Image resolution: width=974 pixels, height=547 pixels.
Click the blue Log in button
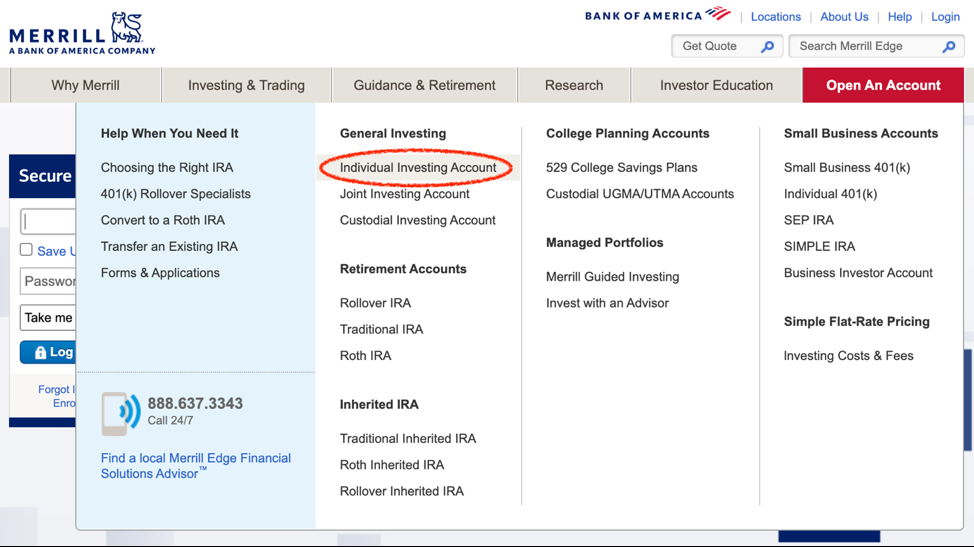tap(48, 352)
